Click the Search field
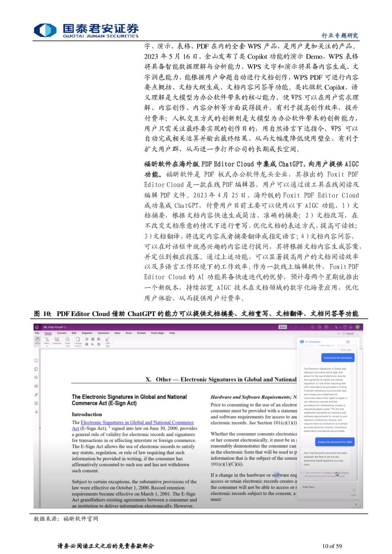 [352, 333]
